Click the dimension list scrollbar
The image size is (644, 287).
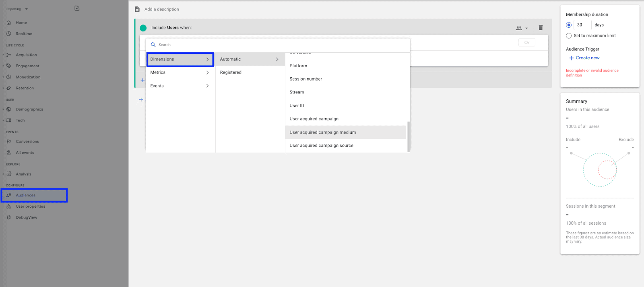(x=409, y=136)
